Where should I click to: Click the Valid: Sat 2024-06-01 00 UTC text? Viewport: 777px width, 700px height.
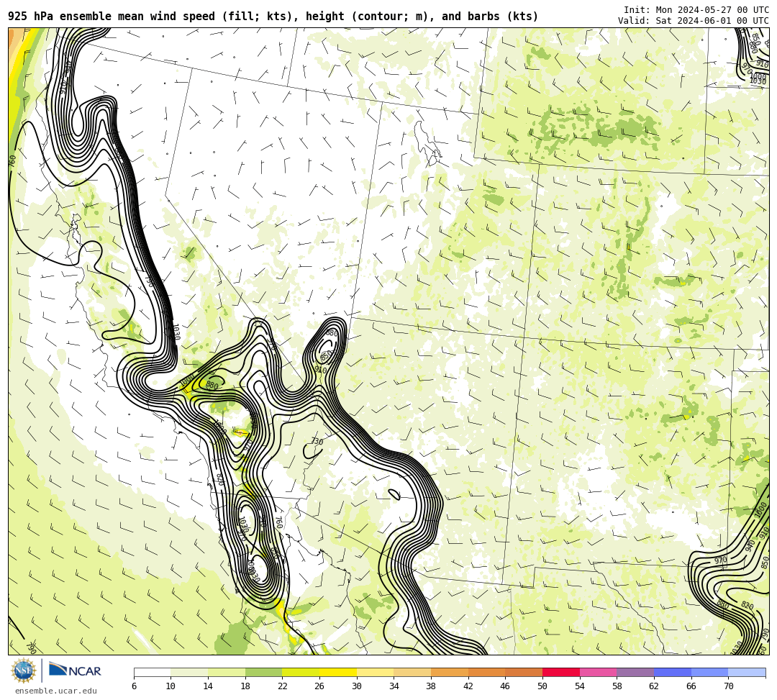694,21
